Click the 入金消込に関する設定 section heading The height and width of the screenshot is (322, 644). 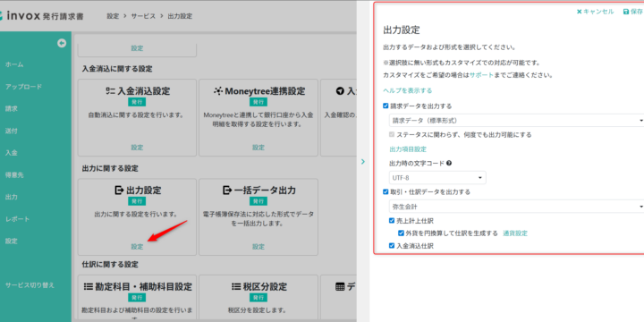tap(117, 69)
